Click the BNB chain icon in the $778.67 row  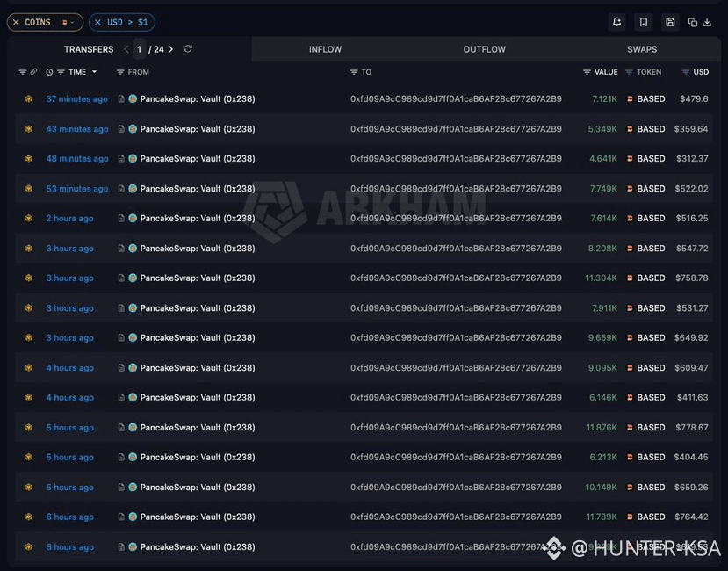click(29, 428)
